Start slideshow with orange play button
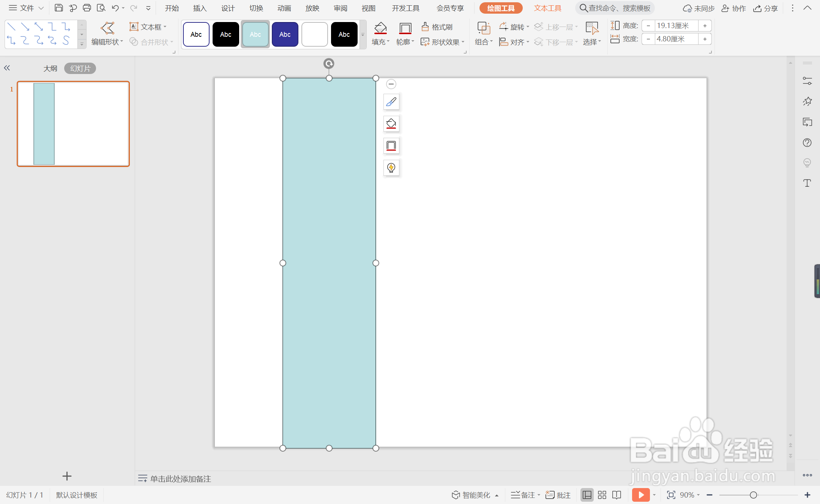The image size is (820, 504). [x=641, y=495]
